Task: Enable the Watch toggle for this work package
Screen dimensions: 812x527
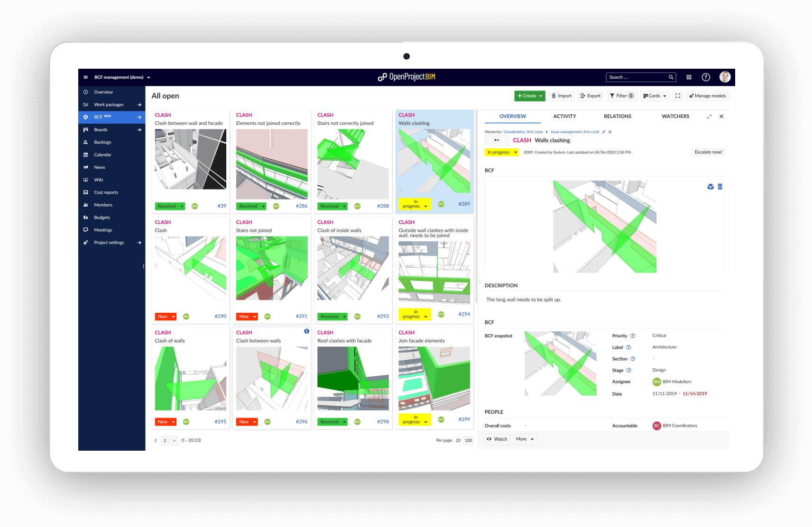Action: [497, 439]
